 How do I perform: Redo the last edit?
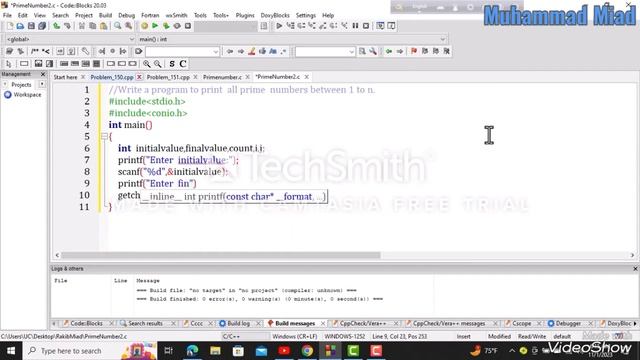(x=67, y=26)
